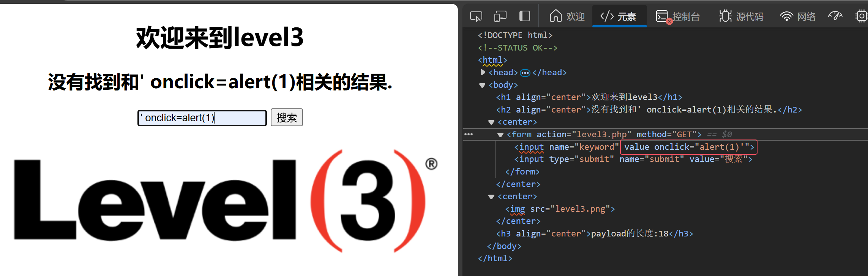Click the closing </html> tag row
The height and width of the screenshot is (276, 868).
(x=495, y=259)
